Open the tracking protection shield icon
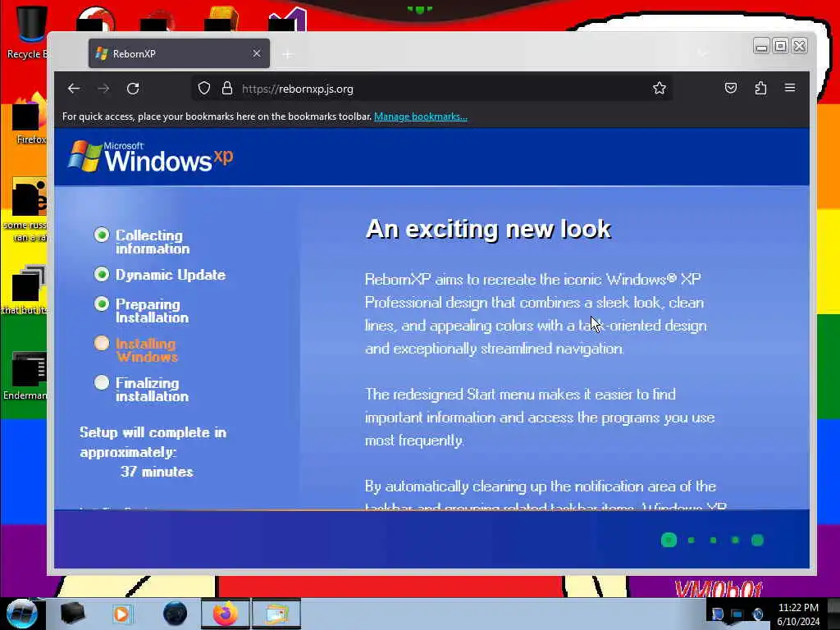Viewport: 840px width, 630px height. (204, 89)
